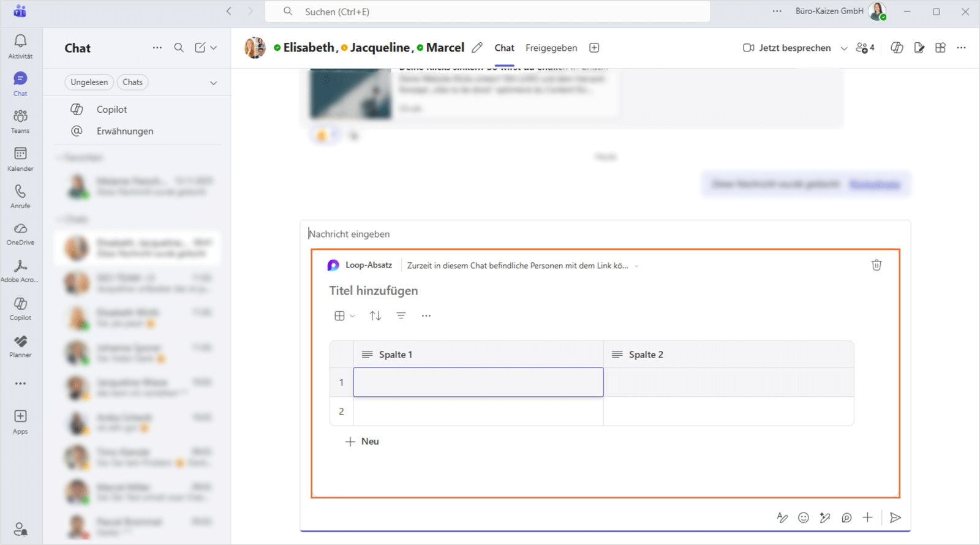Expand the chat filter chevron

(214, 83)
